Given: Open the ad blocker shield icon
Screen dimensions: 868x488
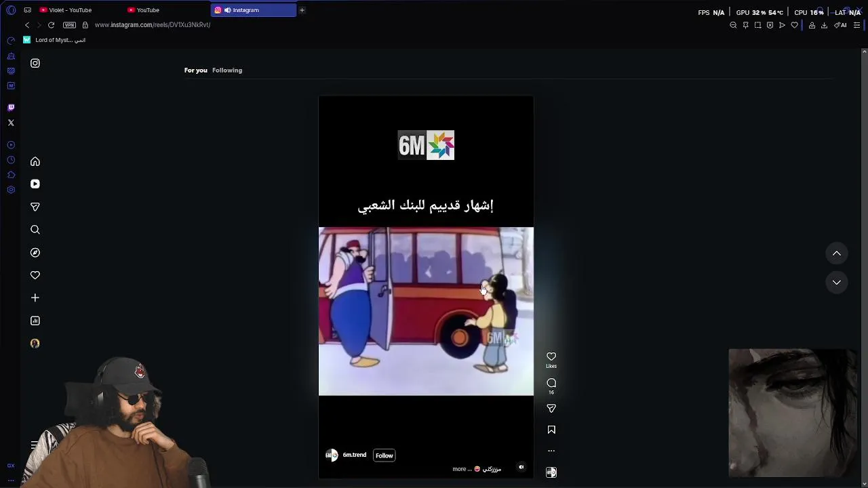Looking at the screenshot, I should pos(770,25).
